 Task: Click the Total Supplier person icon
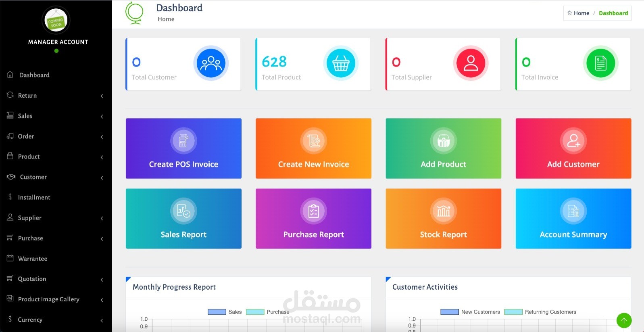471,63
